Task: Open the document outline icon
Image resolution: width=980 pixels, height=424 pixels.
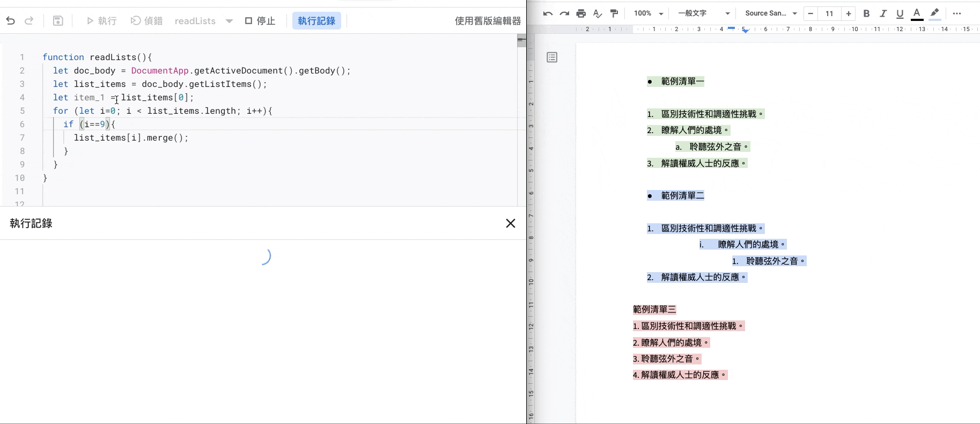Action: click(x=552, y=57)
